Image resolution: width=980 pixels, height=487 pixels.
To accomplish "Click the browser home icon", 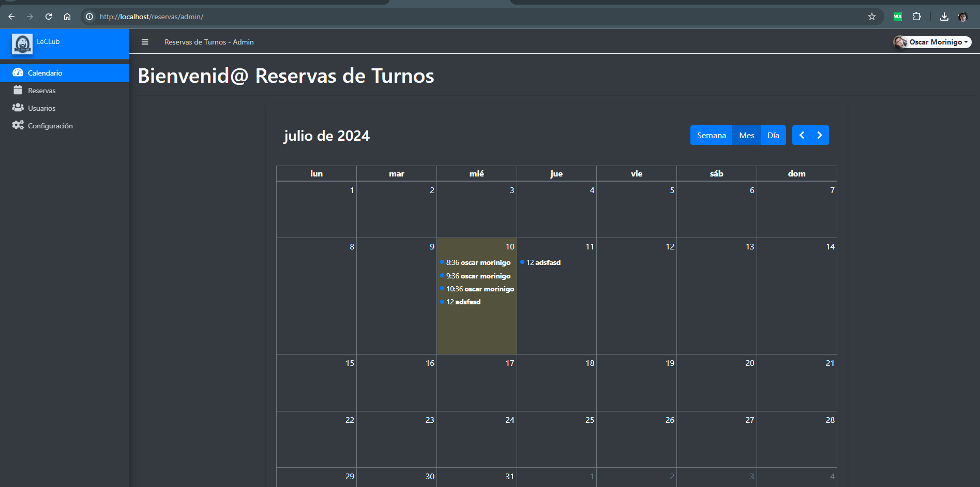I will (x=67, y=17).
